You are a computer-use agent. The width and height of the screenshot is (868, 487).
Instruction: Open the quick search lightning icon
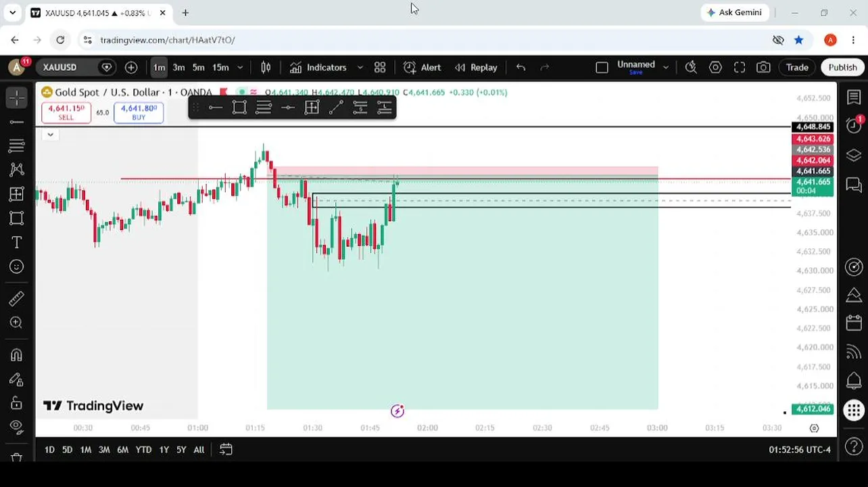pyautogui.click(x=691, y=67)
